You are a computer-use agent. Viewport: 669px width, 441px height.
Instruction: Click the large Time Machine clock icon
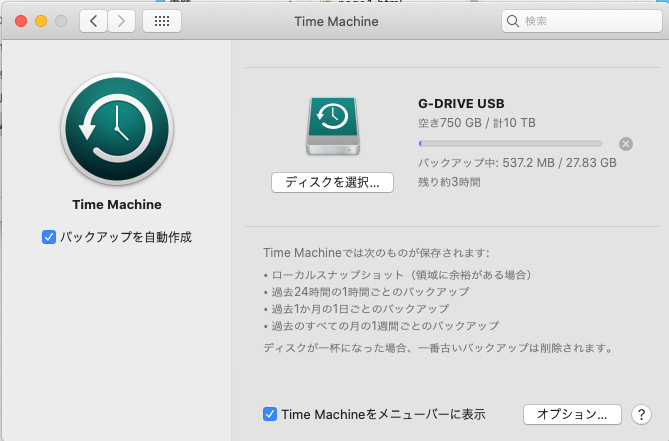(x=117, y=129)
